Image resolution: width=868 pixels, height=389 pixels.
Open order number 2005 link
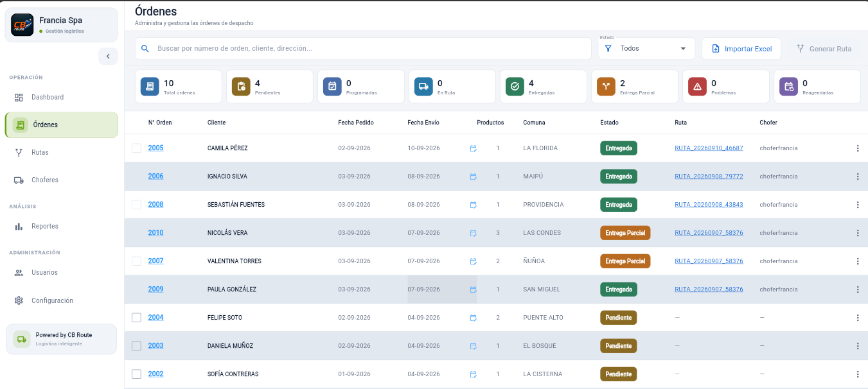pyautogui.click(x=155, y=148)
